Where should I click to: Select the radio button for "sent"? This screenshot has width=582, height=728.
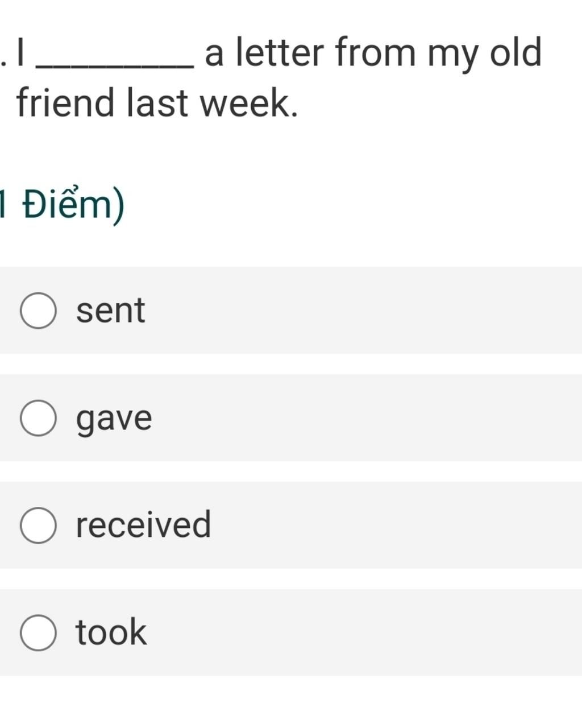tap(38, 311)
